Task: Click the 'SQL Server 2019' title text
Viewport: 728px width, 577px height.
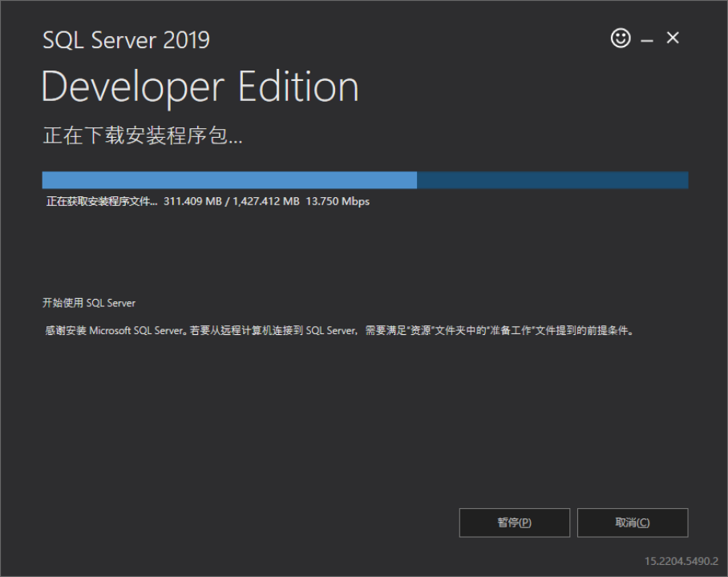Action: click(x=127, y=40)
